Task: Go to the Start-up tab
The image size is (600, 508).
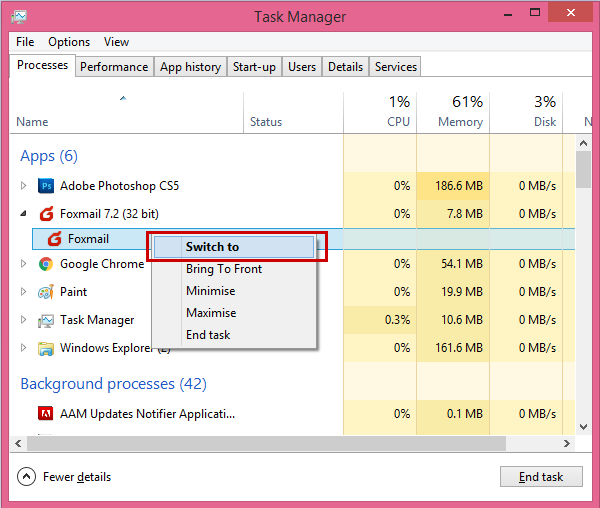Action: pos(254,67)
